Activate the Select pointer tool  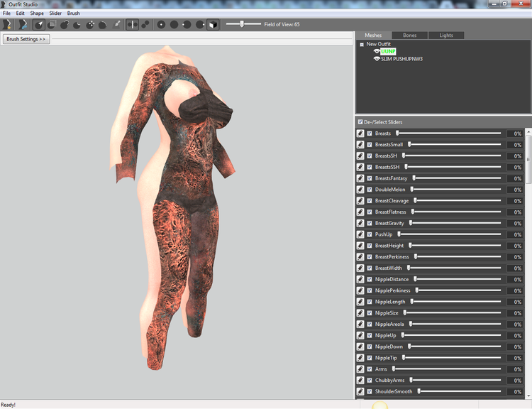point(39,24)
